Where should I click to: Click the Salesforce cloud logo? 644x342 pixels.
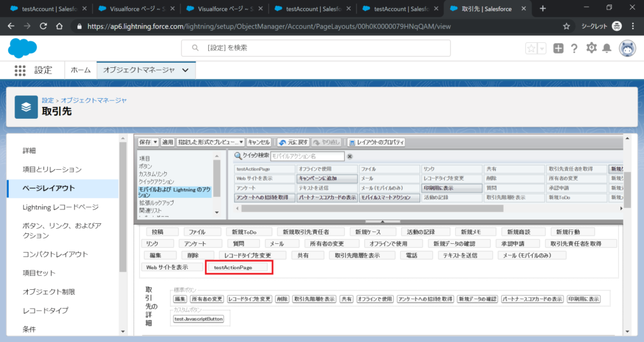click(23, 48)
